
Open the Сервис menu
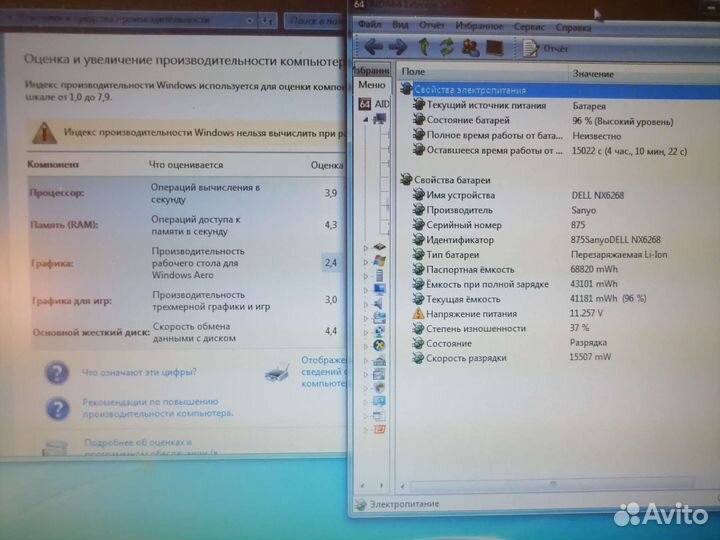529,27
